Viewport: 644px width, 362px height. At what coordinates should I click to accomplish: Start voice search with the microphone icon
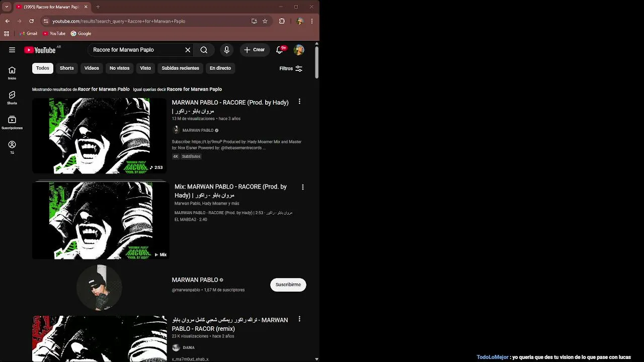(226, 50)
